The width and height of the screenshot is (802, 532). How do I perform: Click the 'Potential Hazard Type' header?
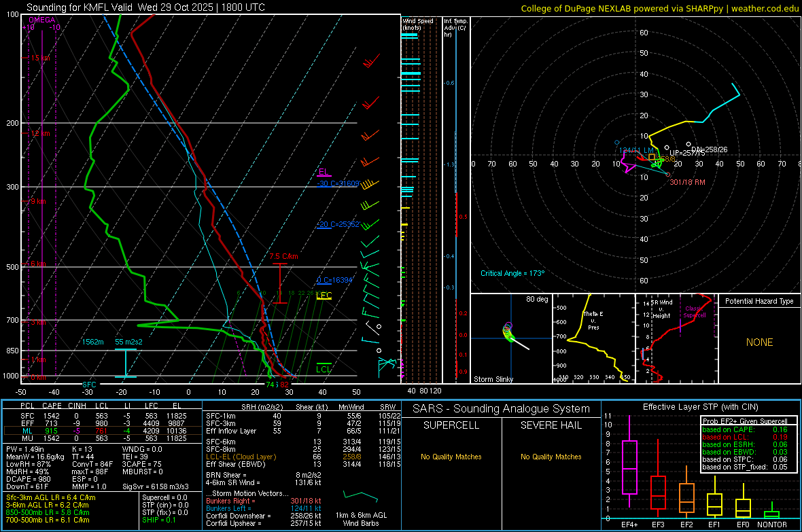[759, 301]
